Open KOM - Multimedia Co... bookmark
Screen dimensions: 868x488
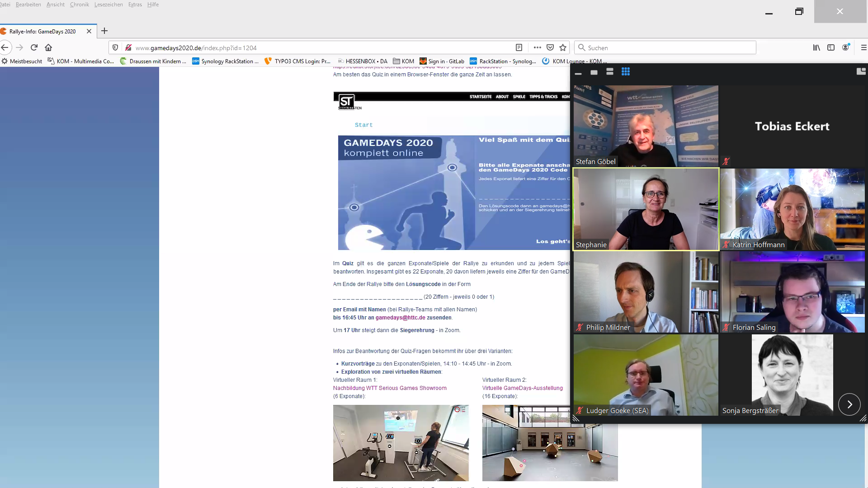80,61
